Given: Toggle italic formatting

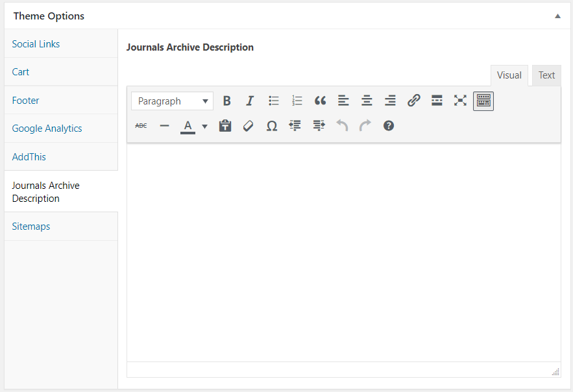Looking at the screenshot, I should tap(250, 101).
